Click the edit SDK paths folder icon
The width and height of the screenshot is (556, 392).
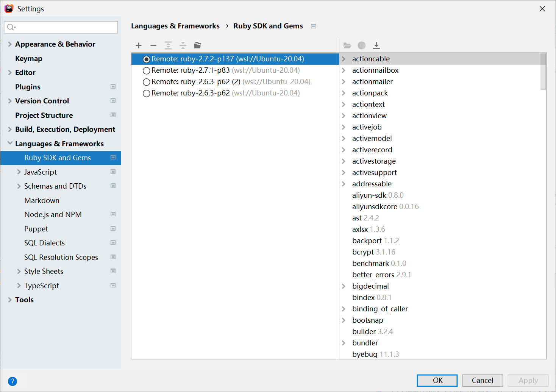point(198,45)
